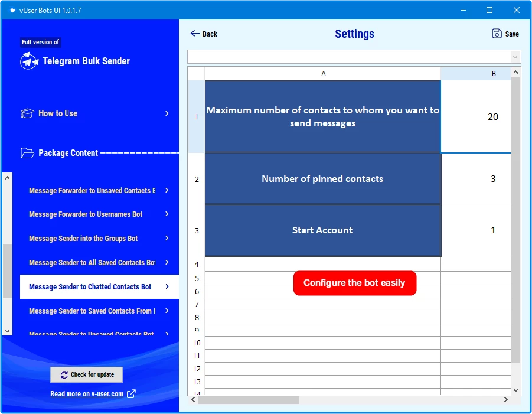Click the Save floppy disk icon
The height and width of the screenshot is (414, 532).
coord(497,33)
